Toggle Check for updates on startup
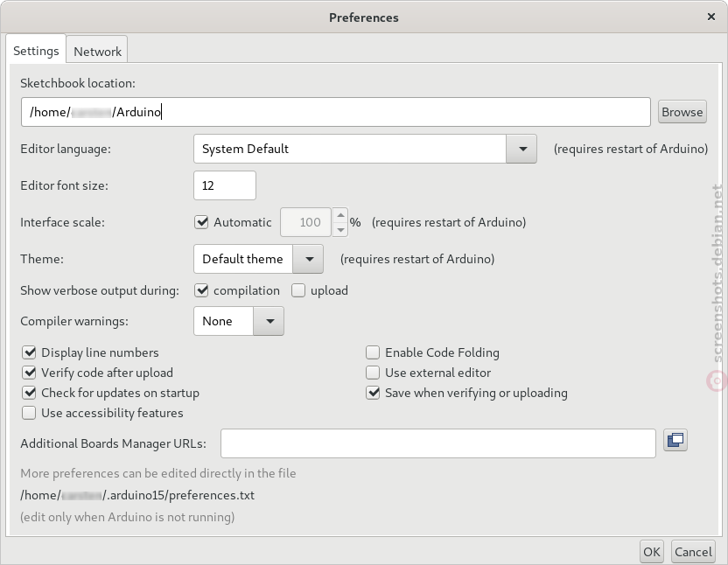This screenshot has height=565, width=728. tap(29, 393)
